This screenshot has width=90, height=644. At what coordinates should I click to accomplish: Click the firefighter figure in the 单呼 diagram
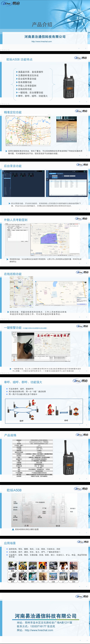[x=50, y=410]
